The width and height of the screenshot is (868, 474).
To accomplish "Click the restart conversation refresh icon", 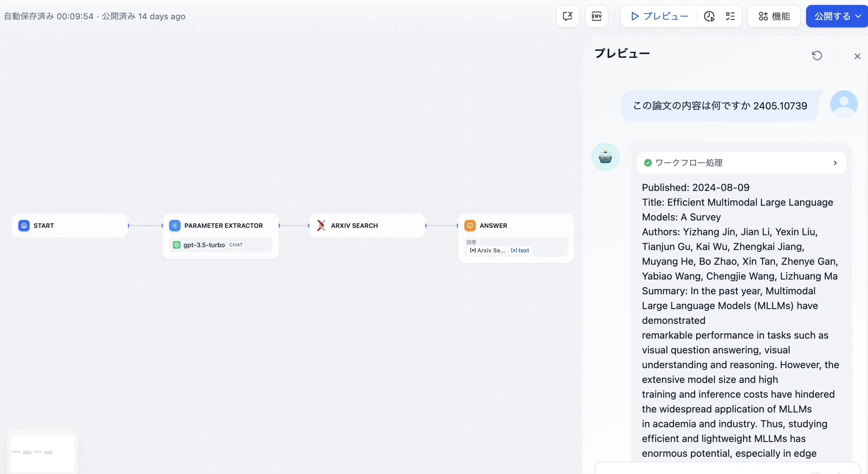I will (817, 56).
